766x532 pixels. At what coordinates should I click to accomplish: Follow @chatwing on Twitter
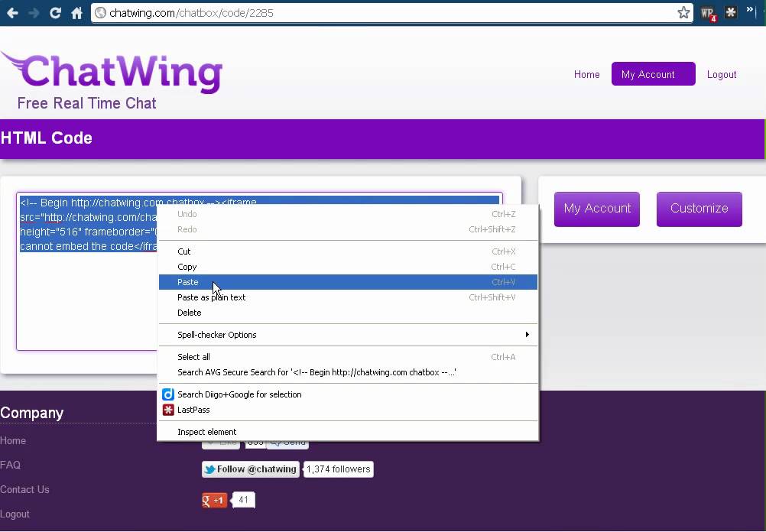point(251,469)
